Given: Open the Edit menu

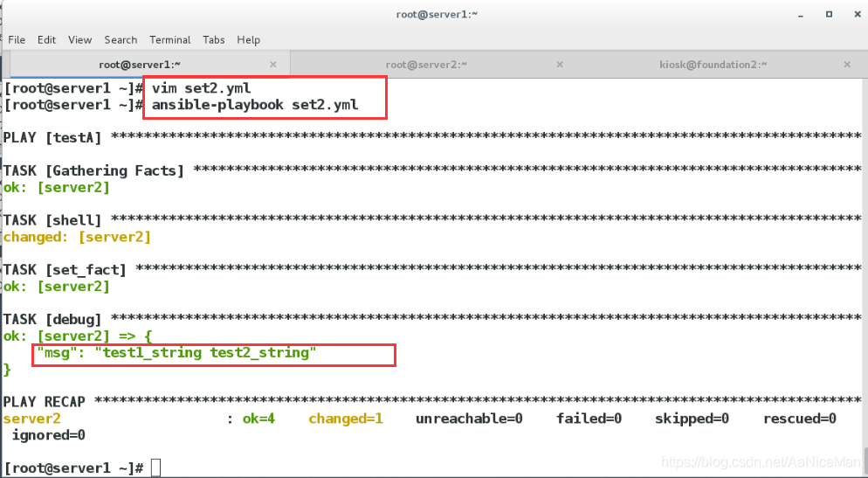Looking at the screenshot, I should pos(46,40).
